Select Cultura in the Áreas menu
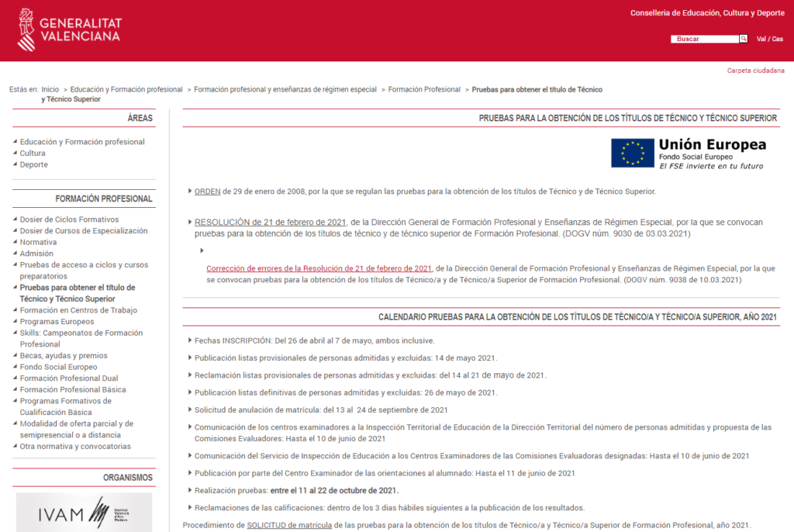794x532 pixels. coord(33,154)
